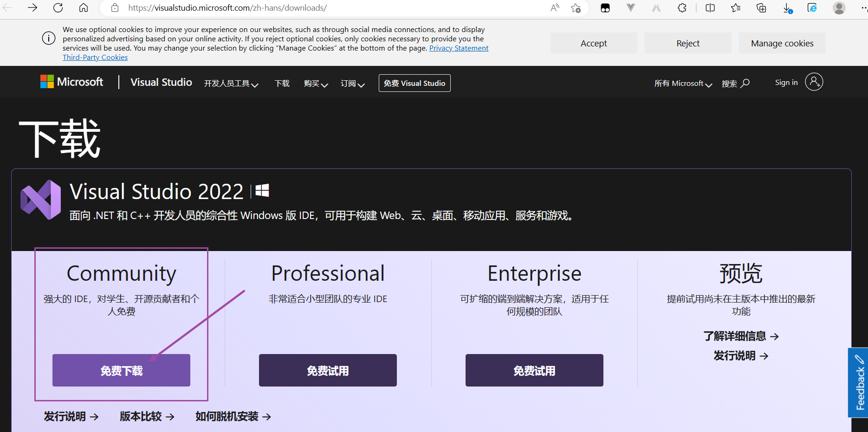Open the 如何脱机安装 link

click(233, 416)
